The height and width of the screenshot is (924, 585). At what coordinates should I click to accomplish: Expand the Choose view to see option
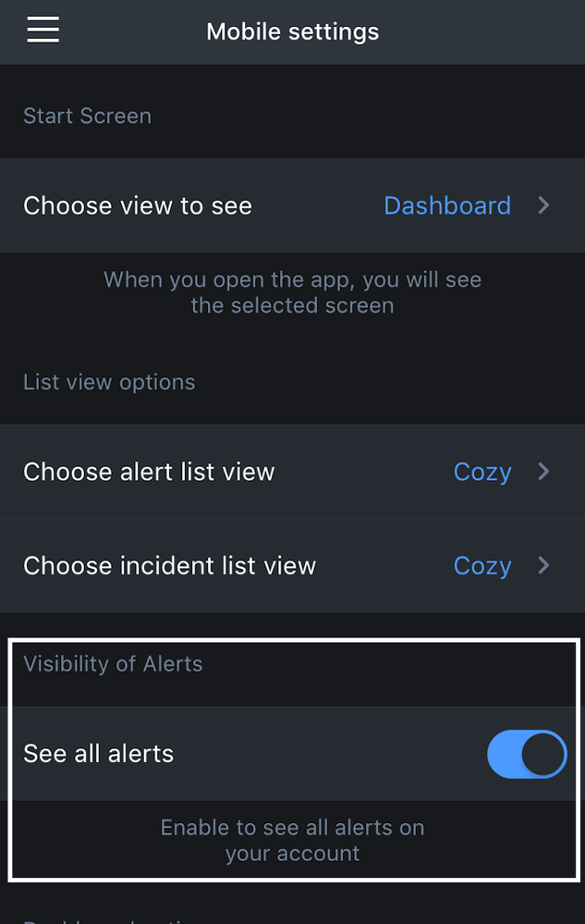point(543,205)
